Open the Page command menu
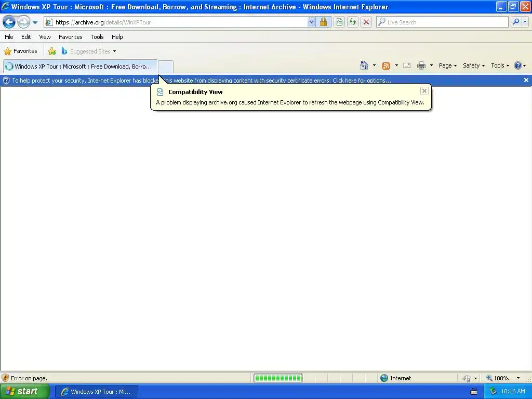The width and height of the screenshot is (532, 399). 447,65
